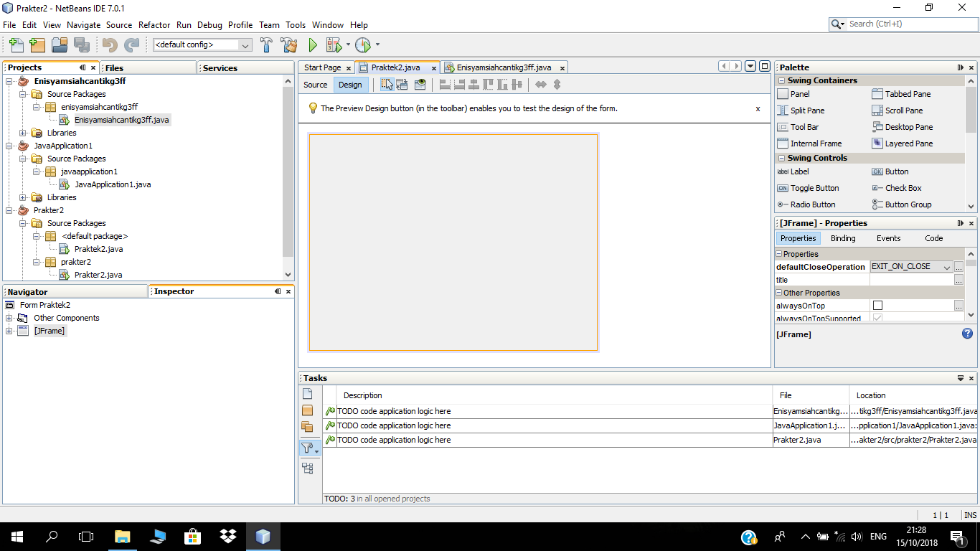
Task: Run the main project with green arrow
Action: coord(312,44)
